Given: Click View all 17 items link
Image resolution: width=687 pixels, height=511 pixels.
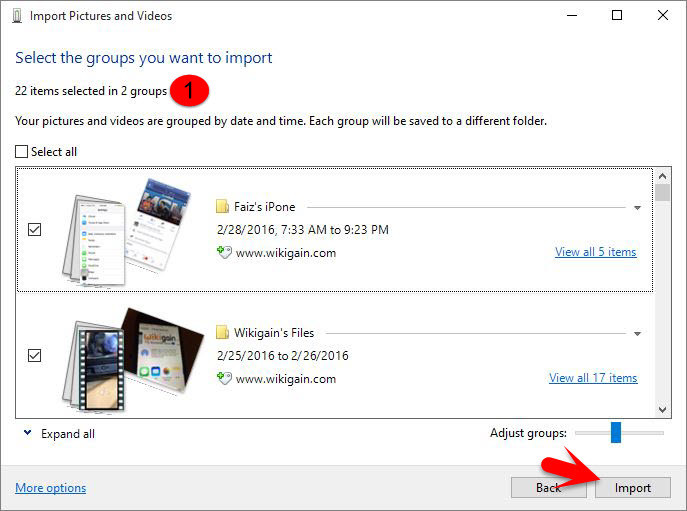Looking at the screenshot, I should (593, 378).
